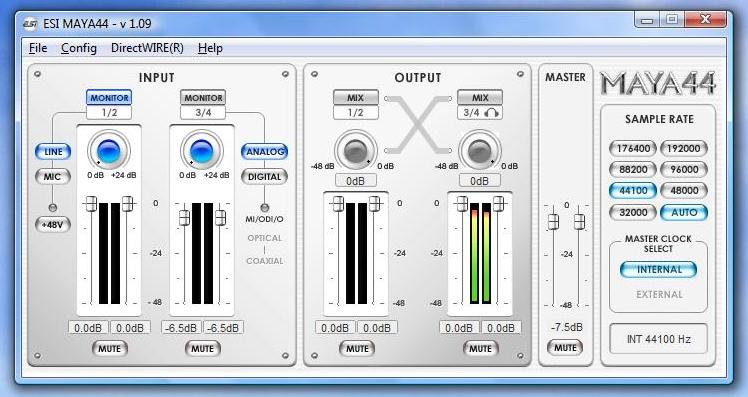Switch input 3/4 to DIGITAL
This screenshot has width=748, height=397.
[264, 177]
